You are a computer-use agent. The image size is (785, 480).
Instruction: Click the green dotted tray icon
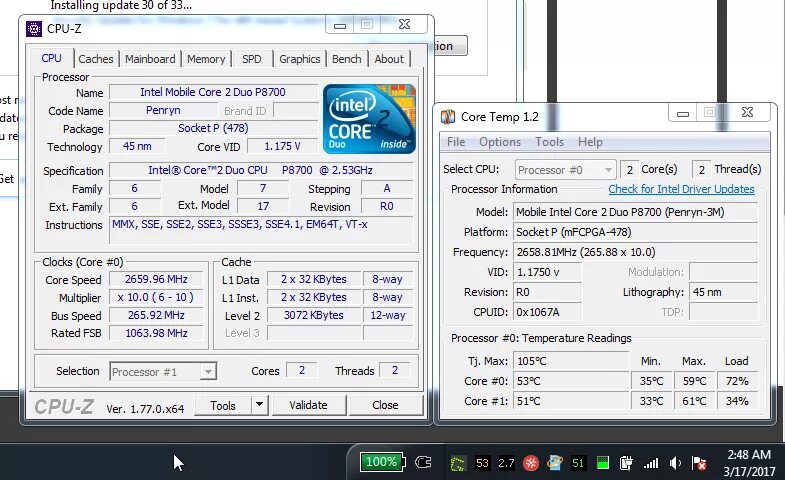click(x=458, y=463)
